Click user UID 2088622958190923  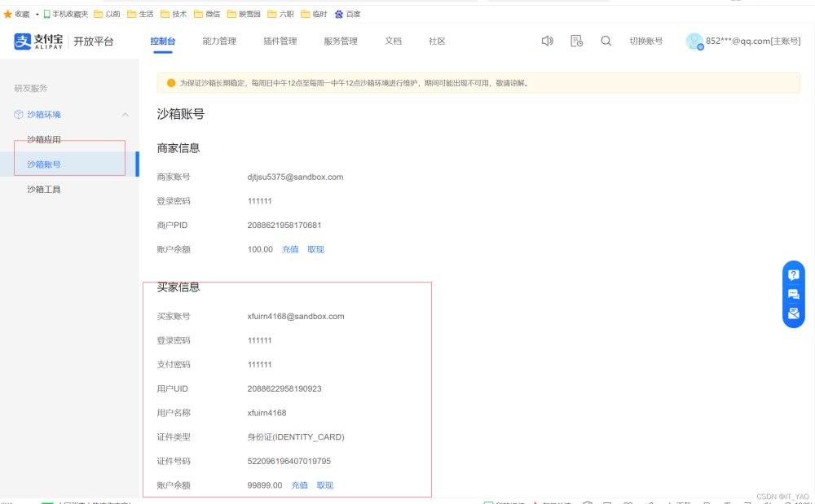click(284, 388)
